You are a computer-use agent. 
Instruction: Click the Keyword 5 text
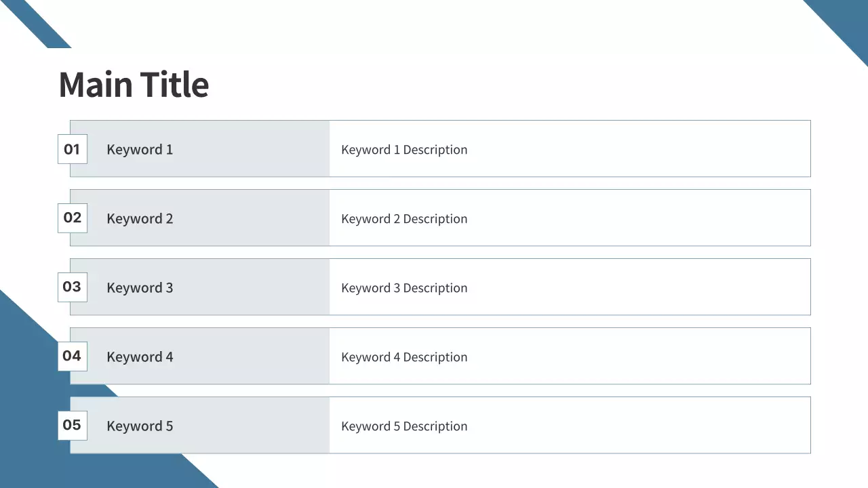(x=140, y=426)
